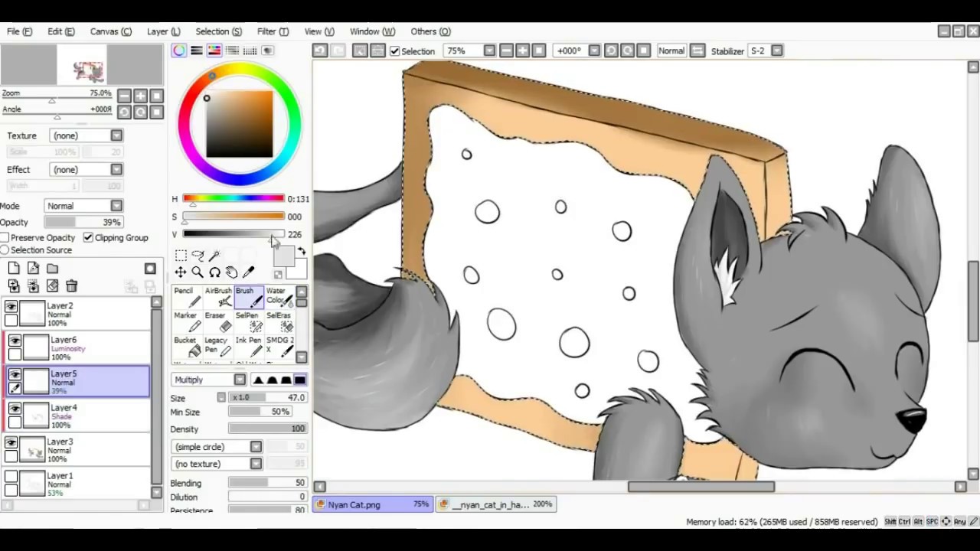Screen dimensions: 980x551
Task: Open the Effect dropdown
Action: 86,170
